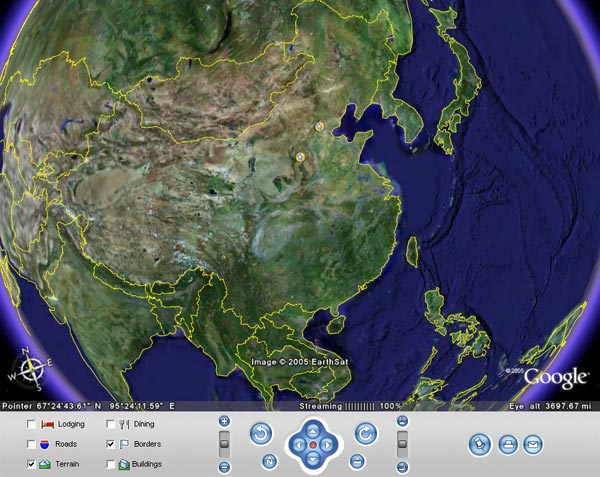This screenshot has height=477, width=600.
Task: Click the Roads highway shield icon
Action: [x=45, y=444]
